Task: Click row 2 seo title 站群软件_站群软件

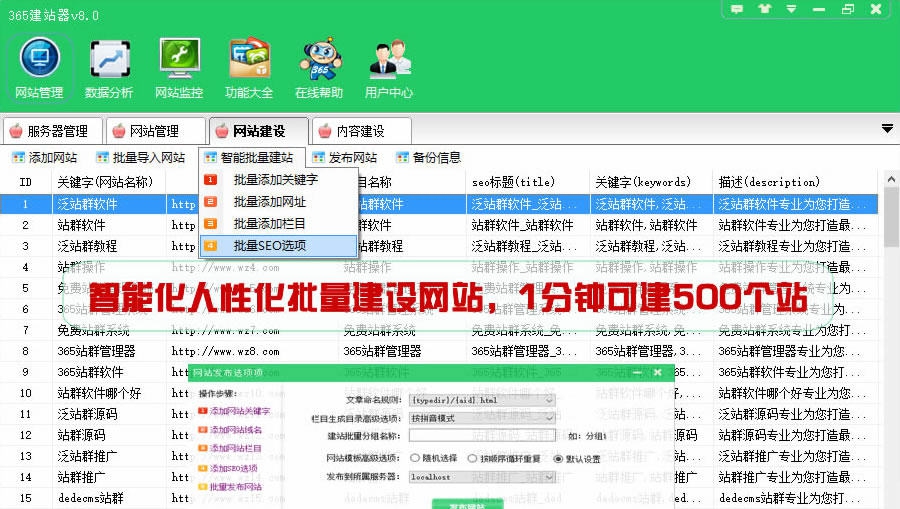Action: click(522, 225)
